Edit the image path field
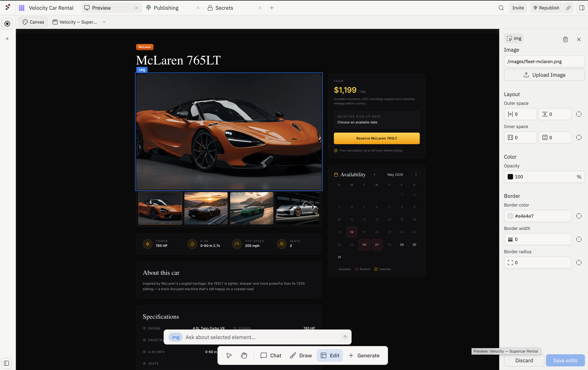 click(x=544, y=61)
